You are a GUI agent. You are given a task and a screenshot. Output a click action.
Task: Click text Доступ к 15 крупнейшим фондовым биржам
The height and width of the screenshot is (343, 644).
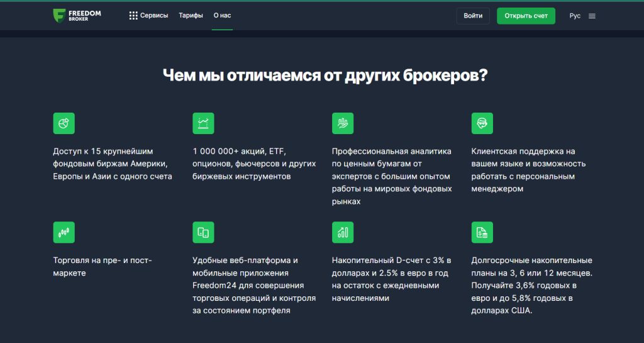pyautogui.click(x=113, y=164)
